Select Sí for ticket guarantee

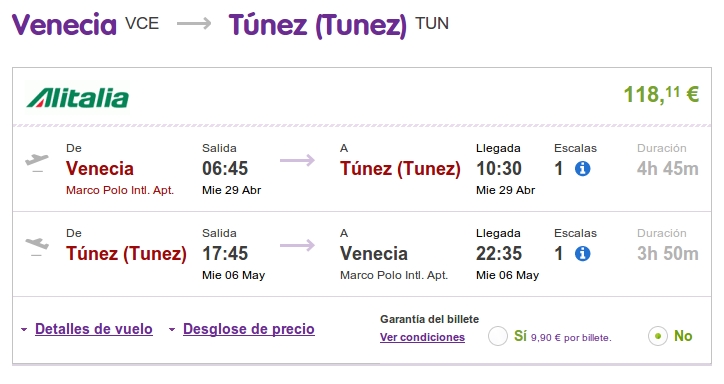[x=498, y=336]
